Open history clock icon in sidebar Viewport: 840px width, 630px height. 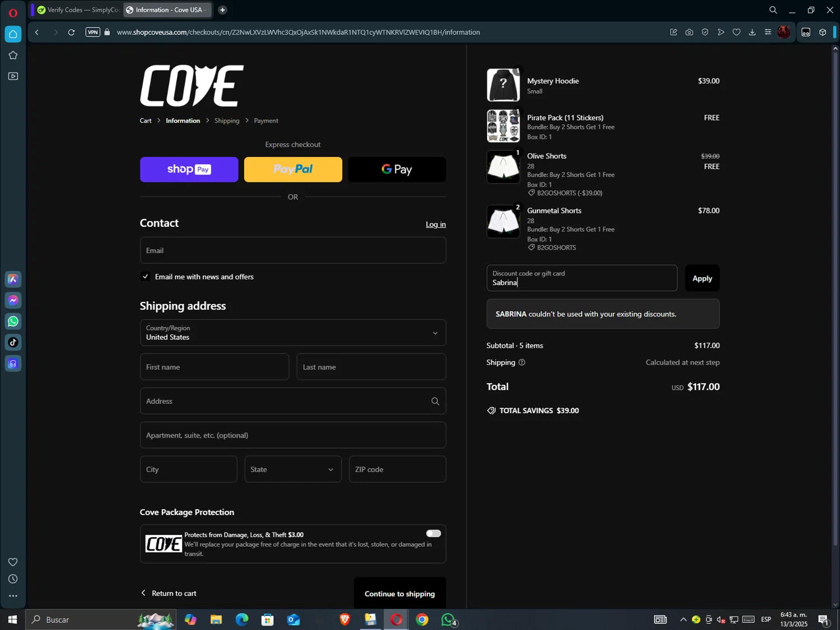(x=13, y=579)
